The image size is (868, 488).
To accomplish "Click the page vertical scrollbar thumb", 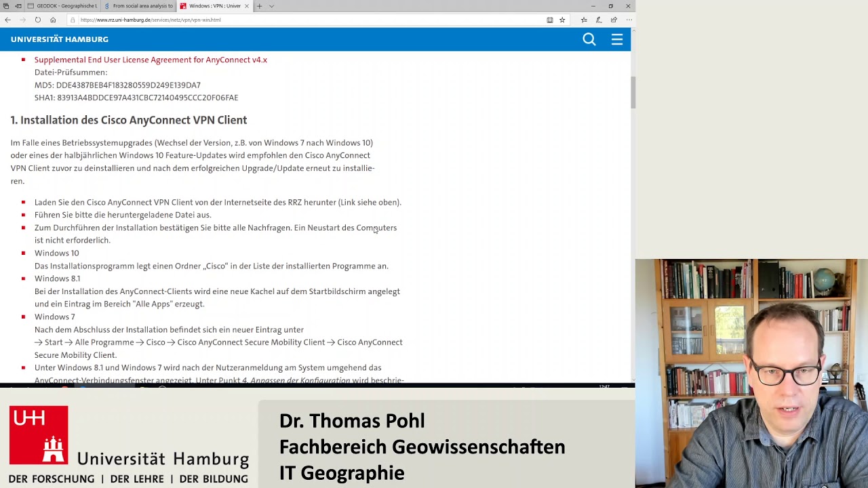I will pyautogui.click(x=633, y=92).
